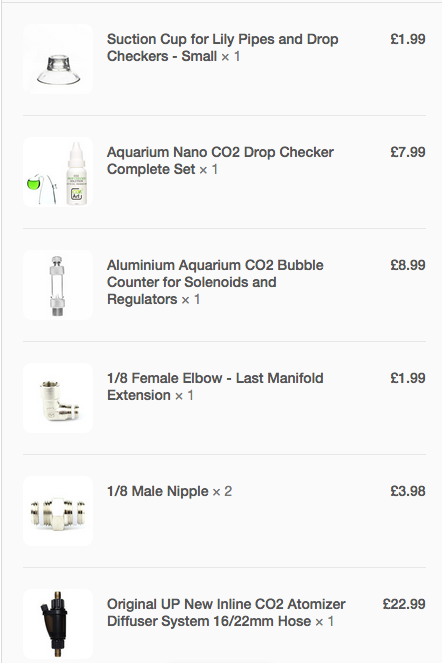Select the 1/8 Male Nipple item name
This screenshot has height=663, width=442.
[x=158, y=491]
